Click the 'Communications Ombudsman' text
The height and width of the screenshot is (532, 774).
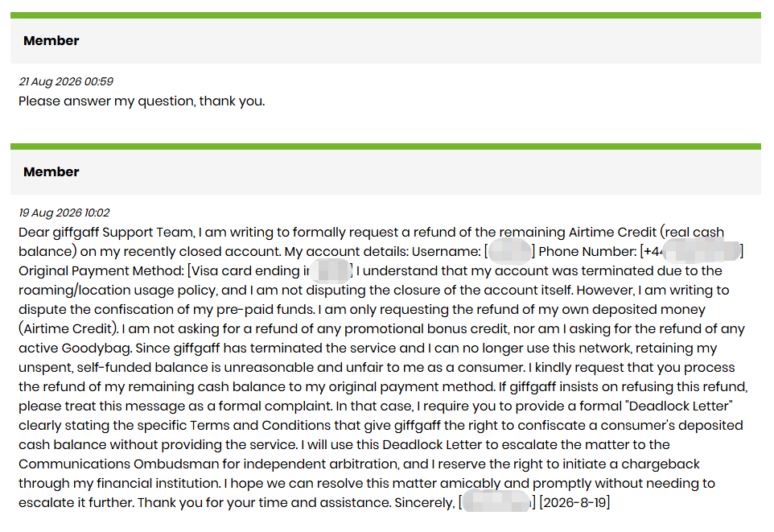[118, 464]
